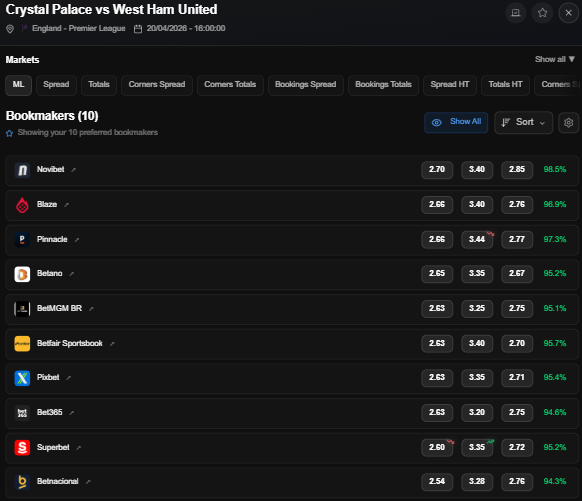This screenshot has width=582, height=501.
Task: Click the Bet365 logo icon
Action: click(22, 413)
